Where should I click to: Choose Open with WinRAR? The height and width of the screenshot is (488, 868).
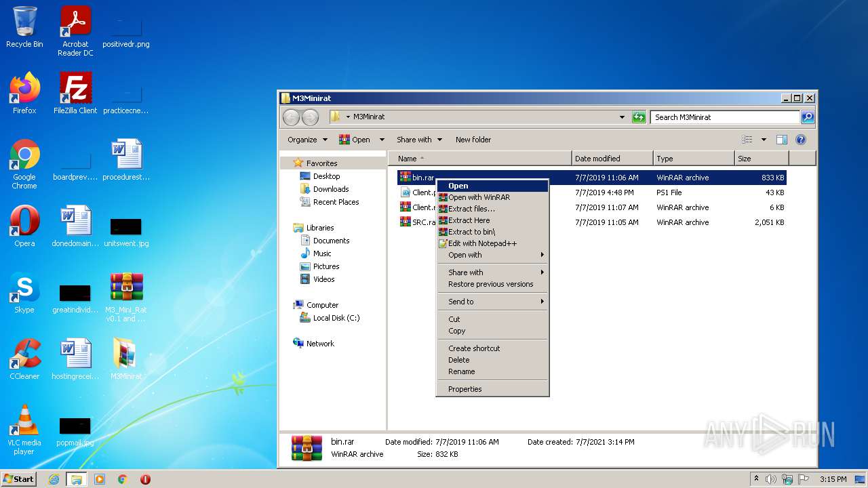coord(492,197)
